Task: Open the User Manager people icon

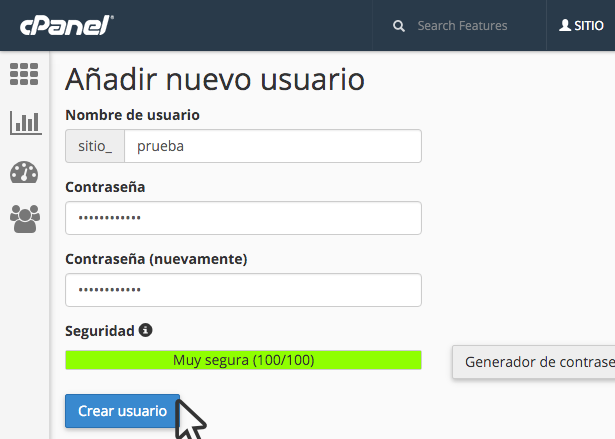Action: click(x=24, y=218)
